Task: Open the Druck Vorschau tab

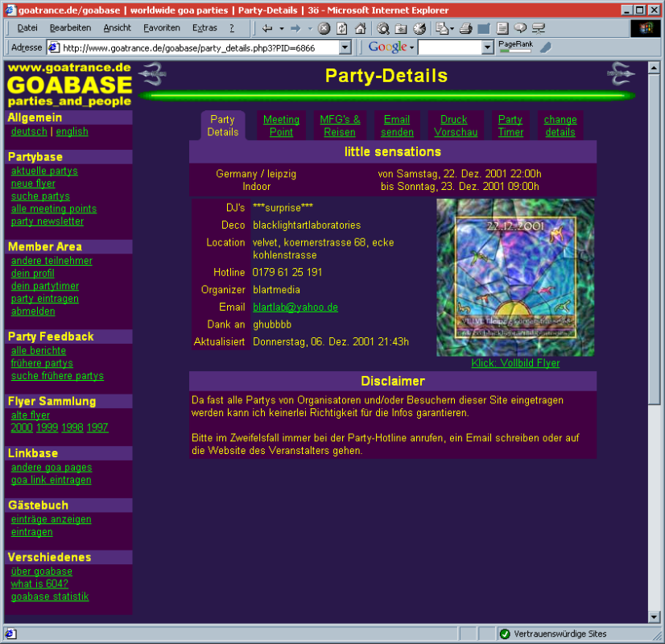Action: click(456, 126)
